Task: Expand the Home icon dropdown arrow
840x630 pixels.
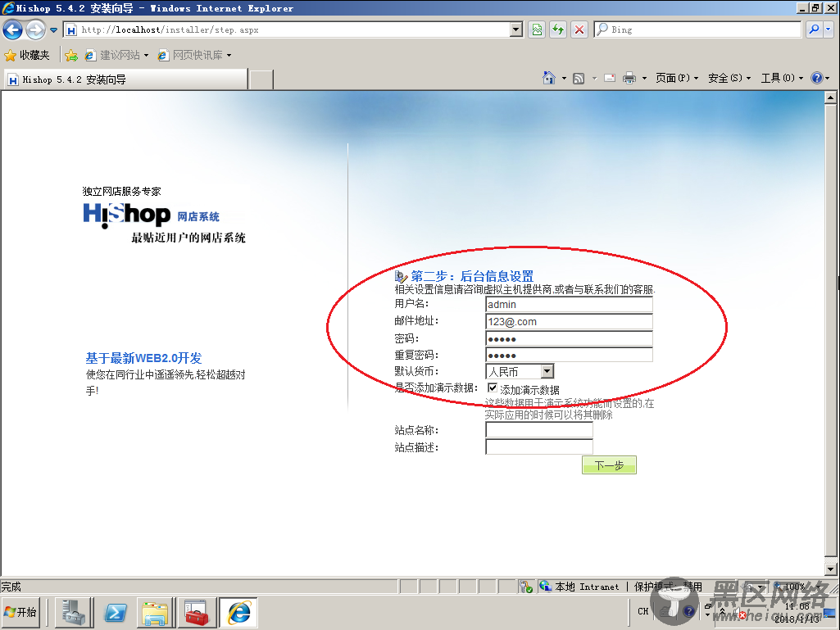Action: pyautogui.click(x=564, y=79)
